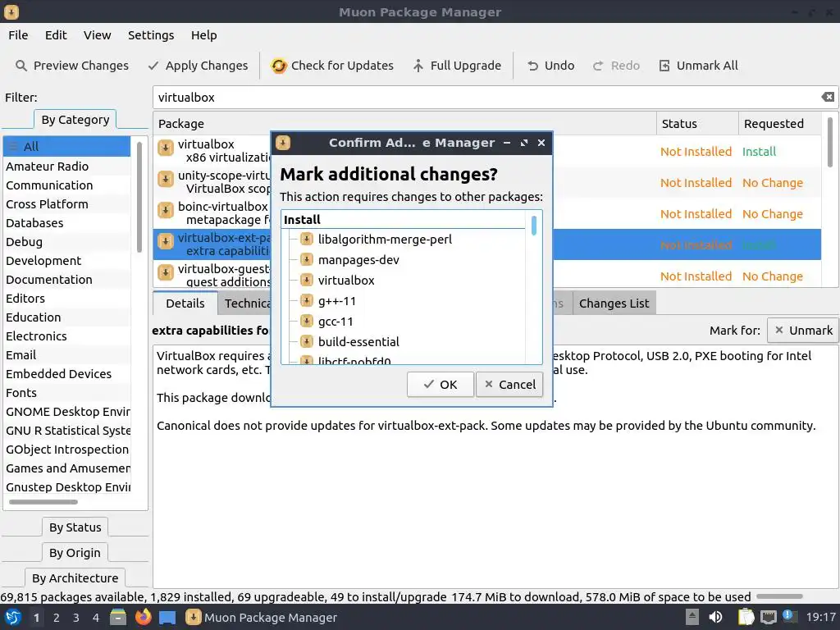Click the boinc-virtualbox package icon
Image resolution: width=840 pixels, height=630 pixels.
tap(166, 209)
